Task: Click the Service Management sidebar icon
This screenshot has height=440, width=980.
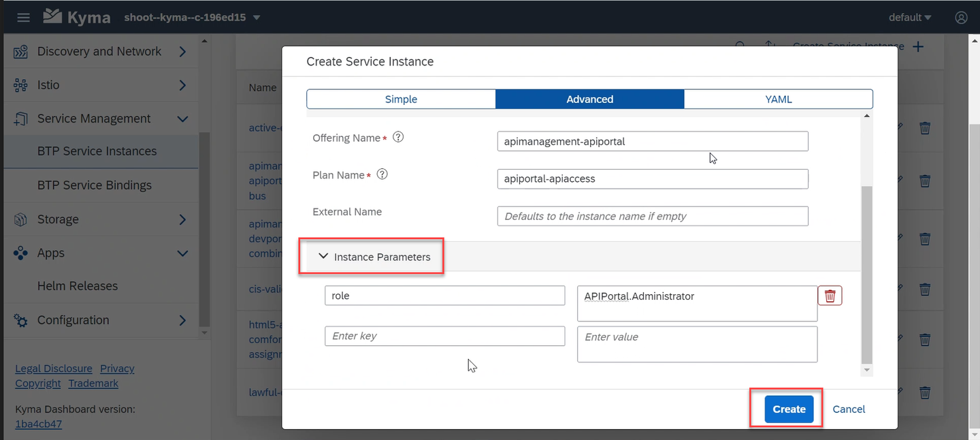Action: 20,119
